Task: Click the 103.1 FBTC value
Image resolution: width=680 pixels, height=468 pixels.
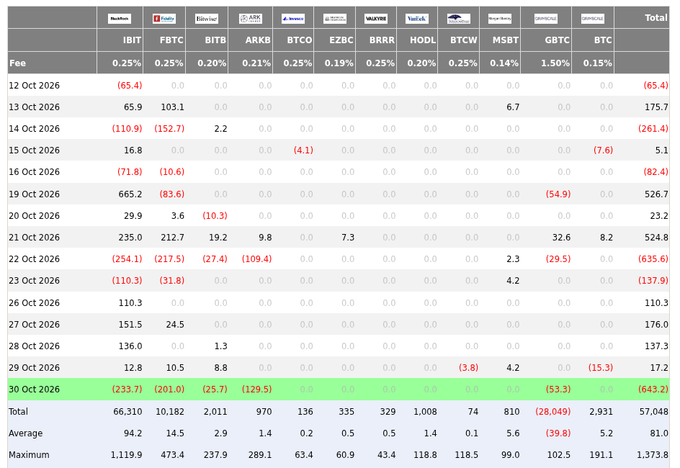Action: 173,107
